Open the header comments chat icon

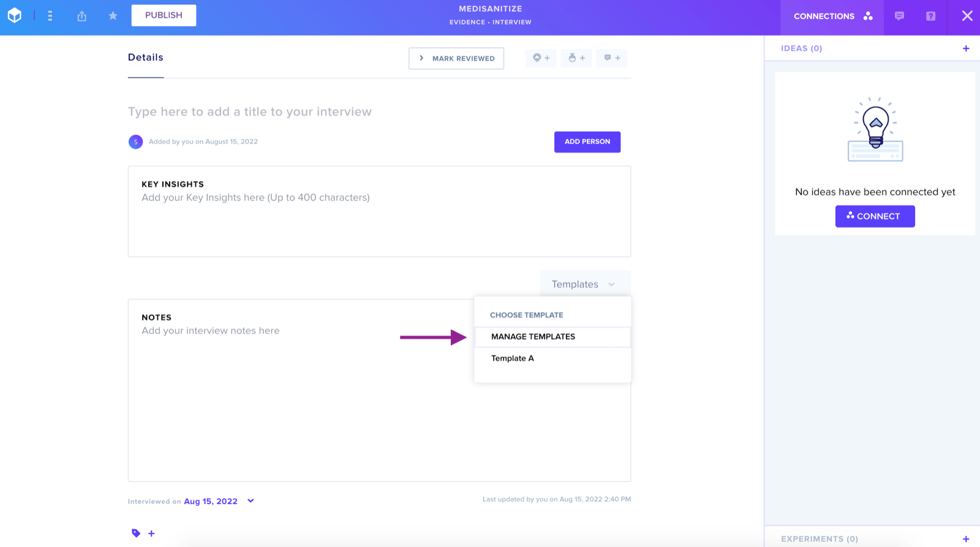(x=899, y=16)
